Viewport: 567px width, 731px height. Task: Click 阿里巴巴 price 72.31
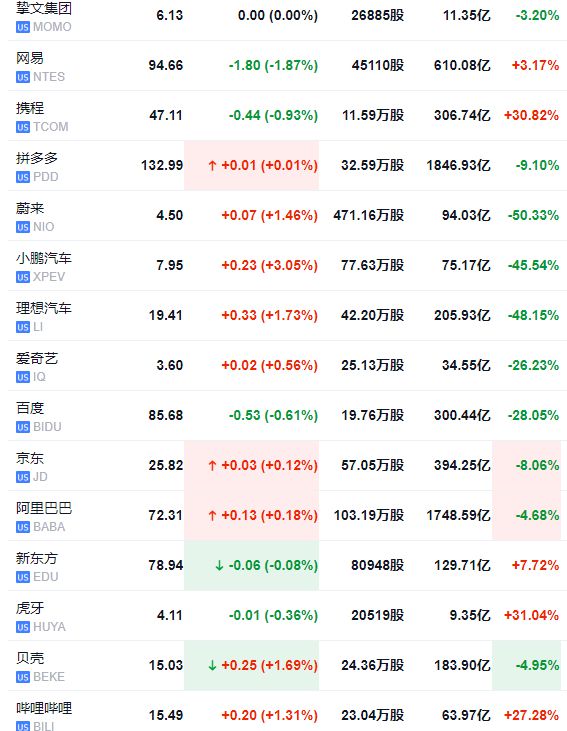[x=166, y=515]
